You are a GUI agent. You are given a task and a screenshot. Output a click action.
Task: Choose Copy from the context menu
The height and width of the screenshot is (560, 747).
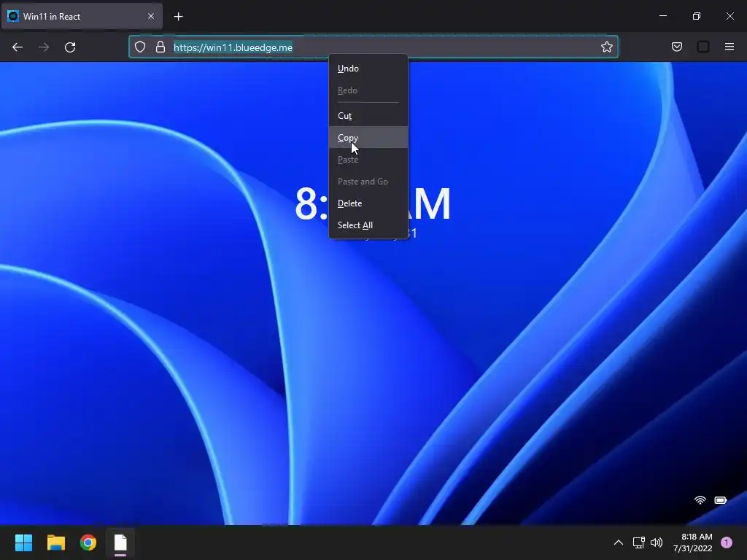coord(368,138)
